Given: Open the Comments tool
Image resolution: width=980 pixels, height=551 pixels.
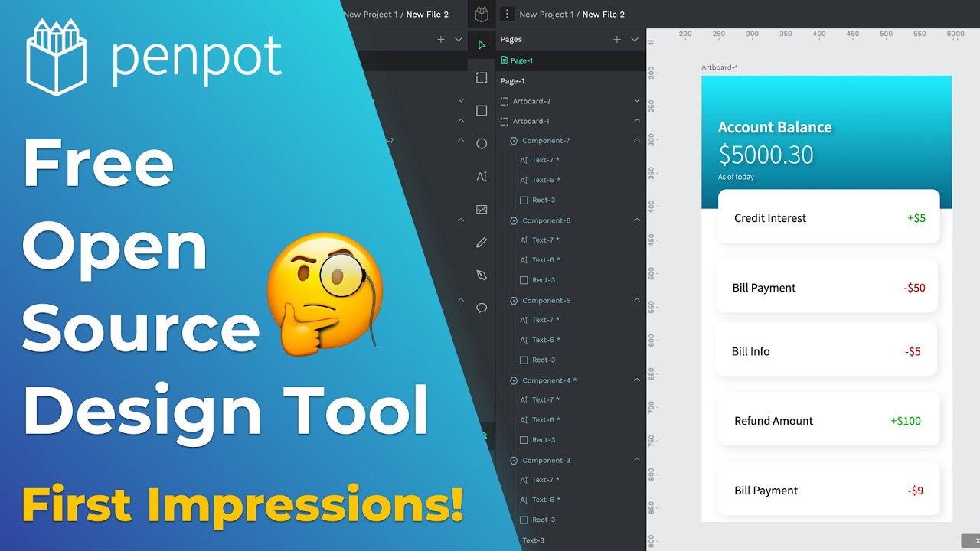Looking at the screenshot, I should [x=482, y=308].
